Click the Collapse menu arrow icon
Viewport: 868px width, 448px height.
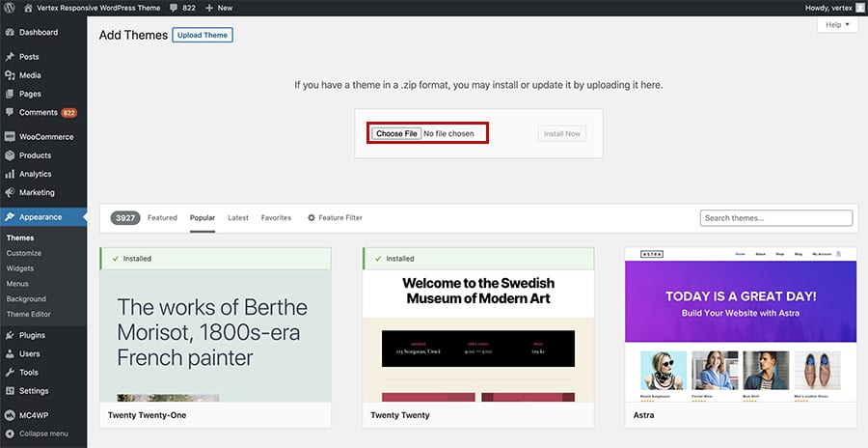coord(10,434)
